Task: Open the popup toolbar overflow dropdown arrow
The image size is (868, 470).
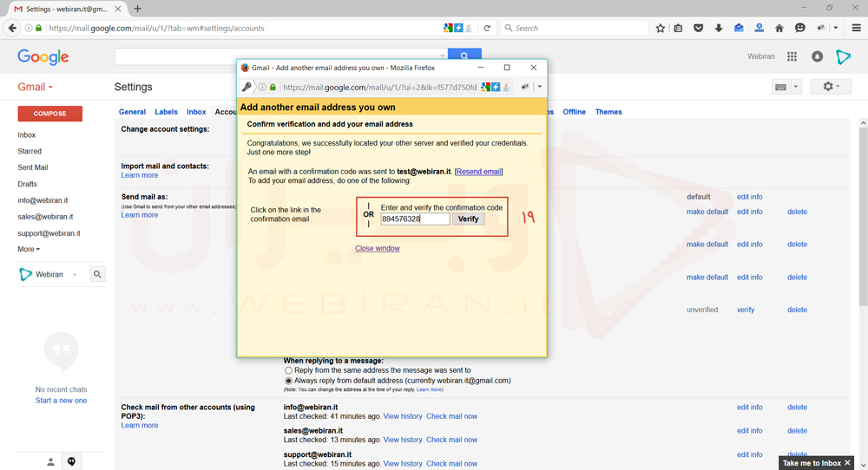Action: pos(540,87)
